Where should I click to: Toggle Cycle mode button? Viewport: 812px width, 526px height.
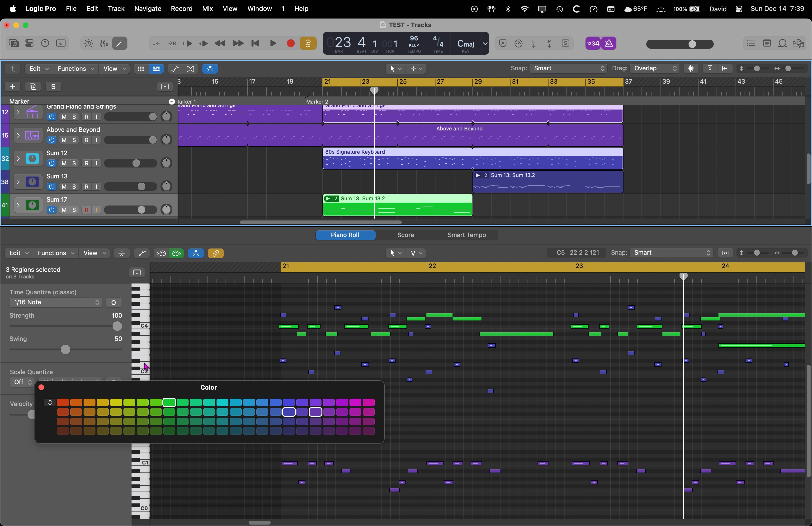coord(308,43)
